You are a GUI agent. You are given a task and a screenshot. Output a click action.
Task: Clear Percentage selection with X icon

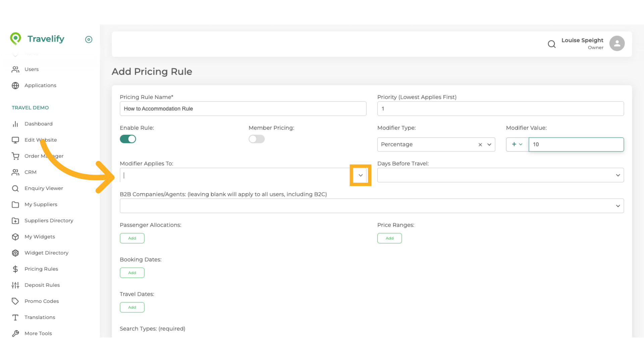point(480,144)
